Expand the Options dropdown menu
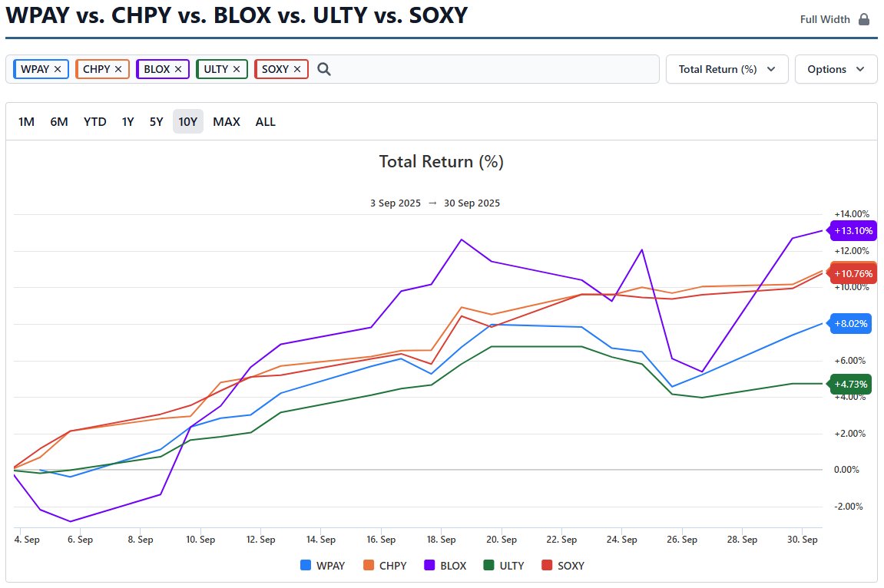This screenshot has height=588, width=884. (x=836, y=69)
